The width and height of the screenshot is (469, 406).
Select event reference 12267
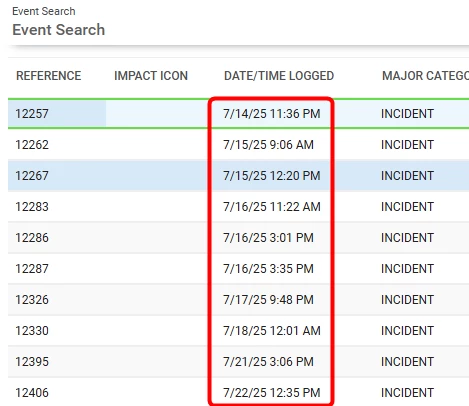tap(32, 176)
